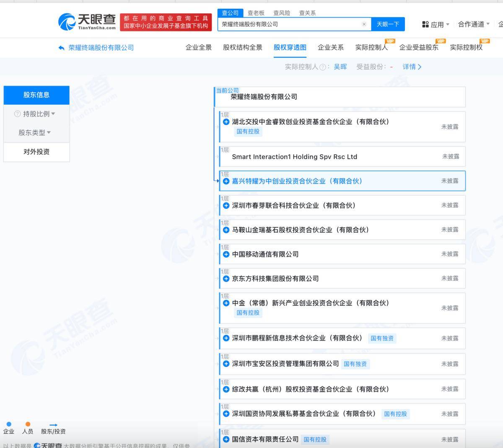Click current company node 荣耀终端股份有限公司
503x448 pixels.
click(340, 97)
